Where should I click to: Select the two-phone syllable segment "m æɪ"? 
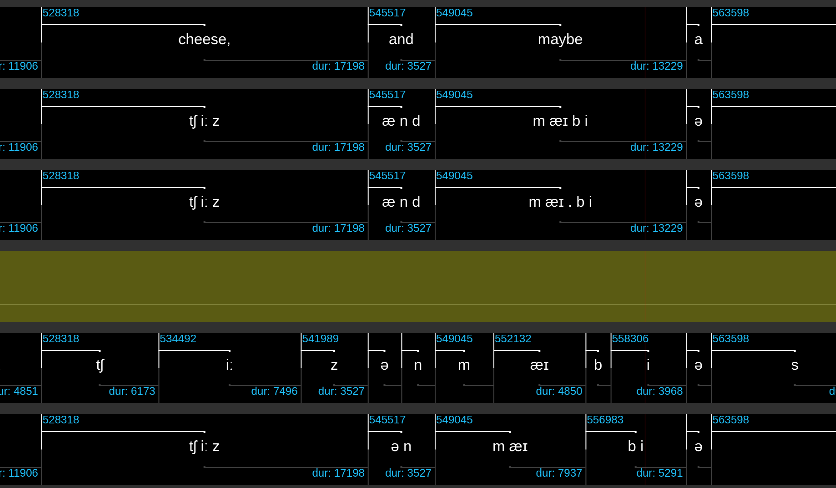(510, 446)
